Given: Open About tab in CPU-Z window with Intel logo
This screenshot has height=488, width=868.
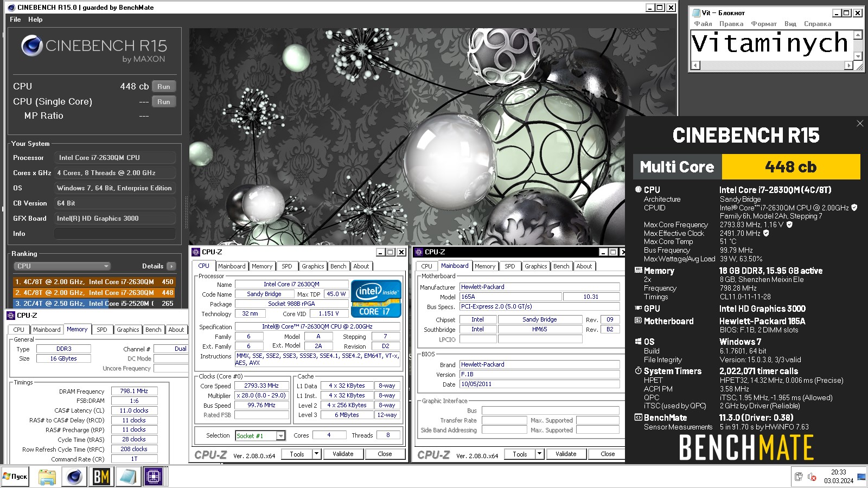Looking at the screenshot, I should tap(361, 266).
